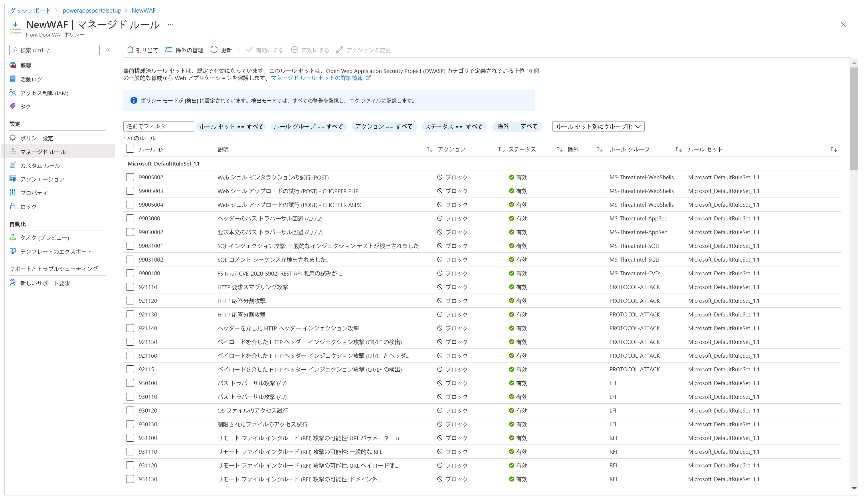
Task: Open ステータス == すべて filter
Action: (x=454, y=127)
